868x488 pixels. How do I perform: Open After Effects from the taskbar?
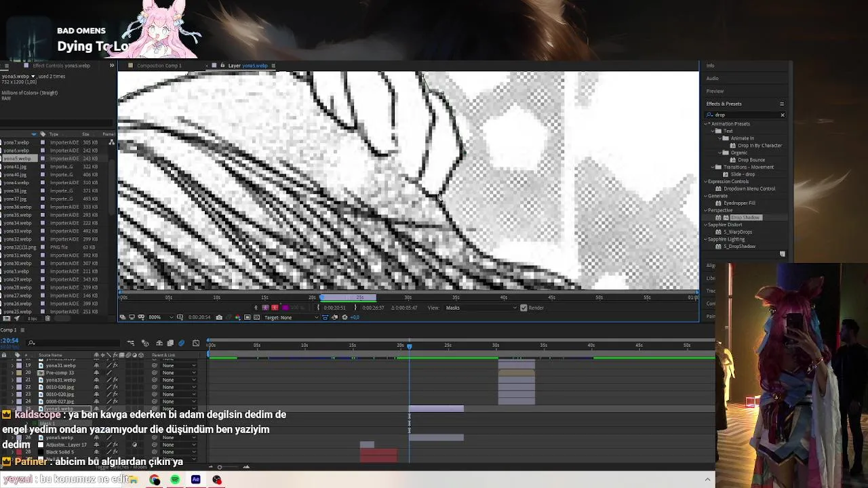pyautogui.click(x=196, y=480)
